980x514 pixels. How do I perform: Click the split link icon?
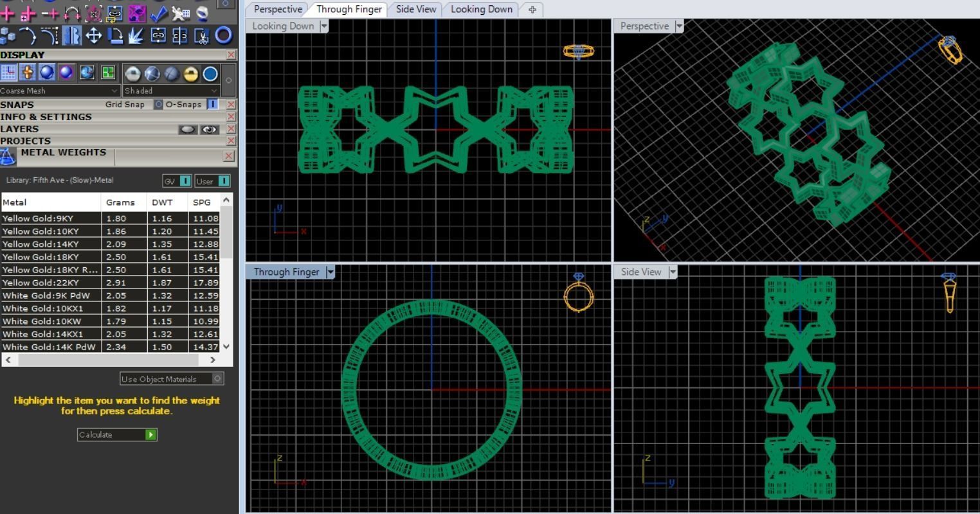[x=180, y=35]
